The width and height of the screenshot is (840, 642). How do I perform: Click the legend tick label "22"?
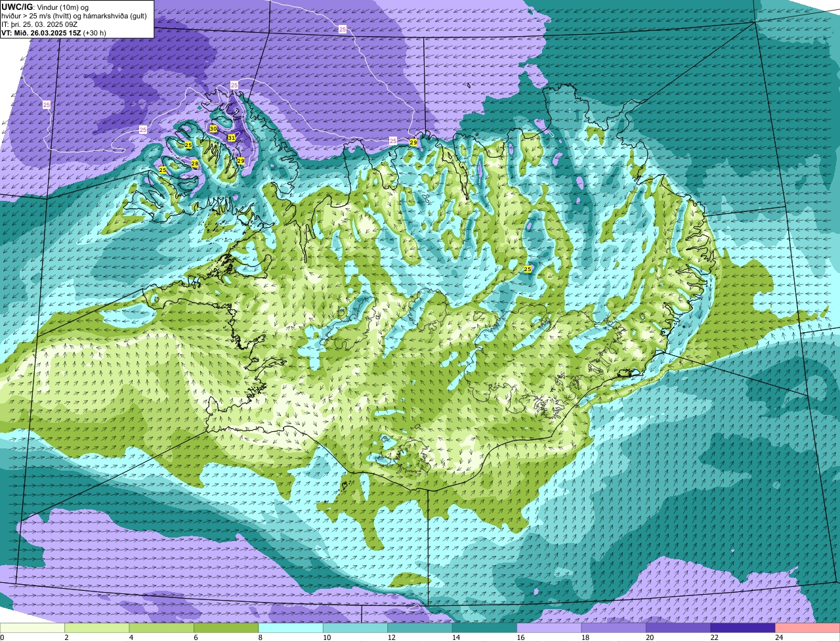[714, 637]
